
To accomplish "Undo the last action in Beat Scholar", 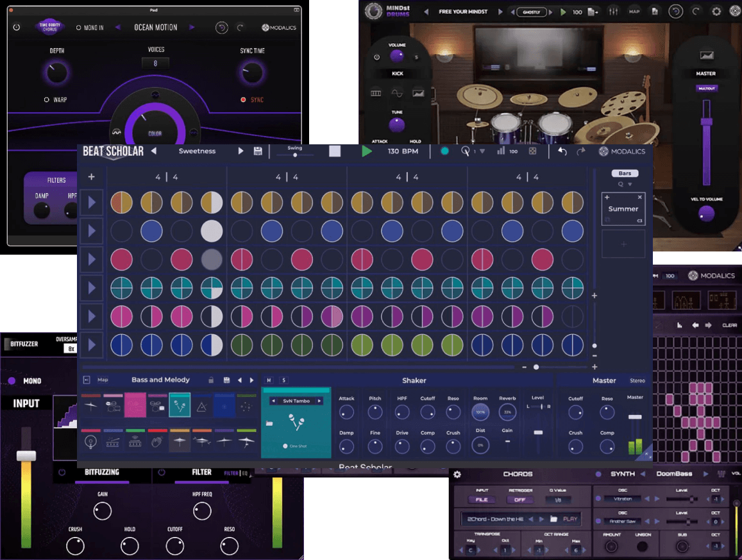I will pos(562,151).
